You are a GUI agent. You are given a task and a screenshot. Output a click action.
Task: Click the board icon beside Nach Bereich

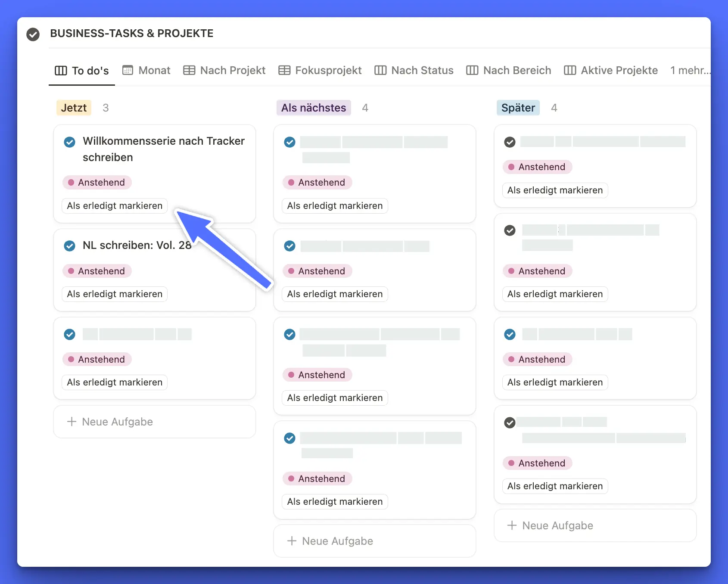click(x=472, y=70)
